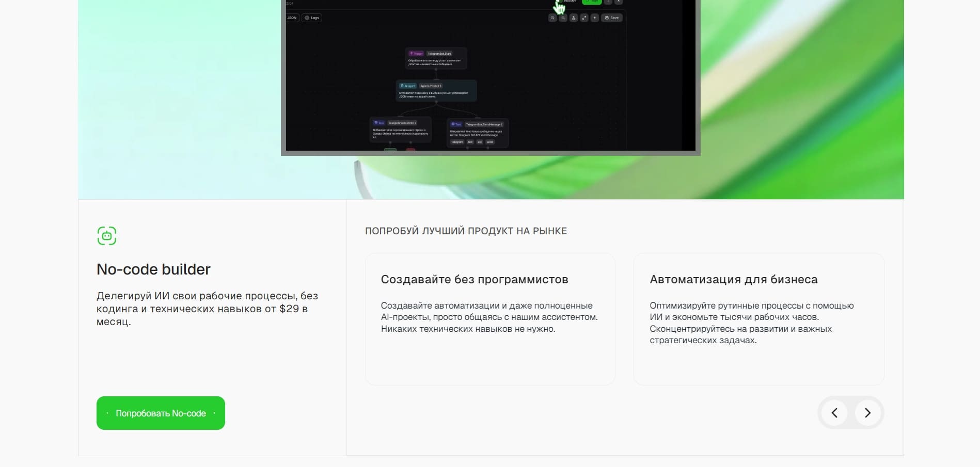Click the No-code builder heading
This screenshot has width=980, height=467.
(x=153, y=269)
